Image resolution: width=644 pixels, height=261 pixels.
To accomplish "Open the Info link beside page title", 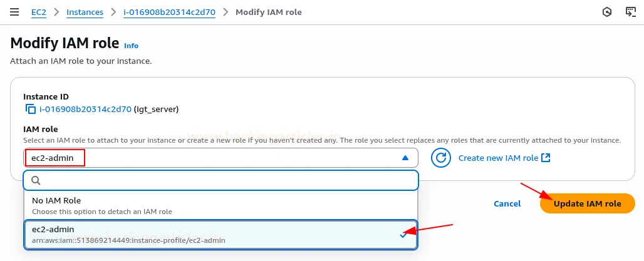I will tap(131, 46).
